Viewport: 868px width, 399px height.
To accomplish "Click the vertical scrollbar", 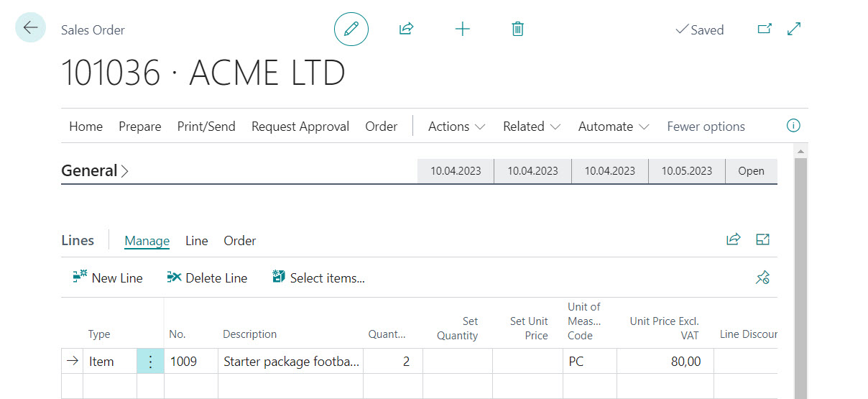I will point(800,277).
